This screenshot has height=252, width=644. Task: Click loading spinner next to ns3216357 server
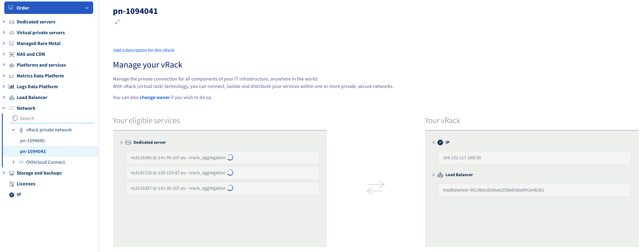230,188
